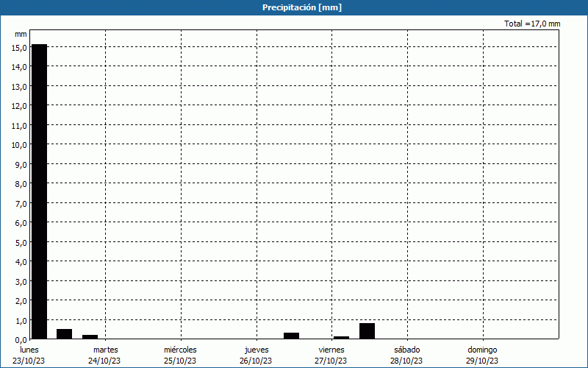Click the '5,0' y-axis value
Screen dimensions: 588x368
21,243
